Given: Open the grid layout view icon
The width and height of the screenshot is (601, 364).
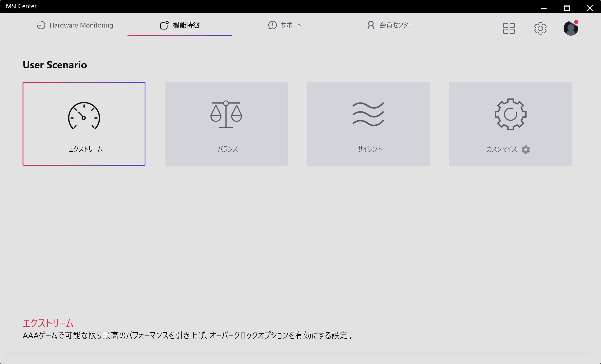Looking at the screenshot, I should 509,28.
